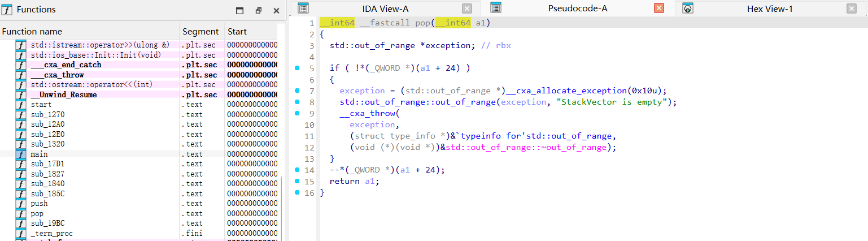Click the IDA View-A tab icon
868x241 pixels.
click(x=303, y=8)
